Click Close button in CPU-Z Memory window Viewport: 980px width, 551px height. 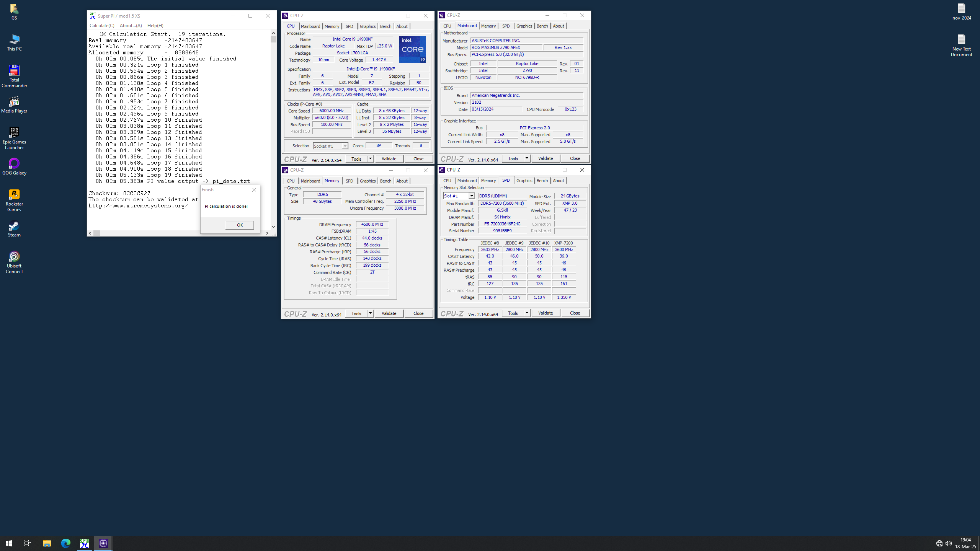418,313
